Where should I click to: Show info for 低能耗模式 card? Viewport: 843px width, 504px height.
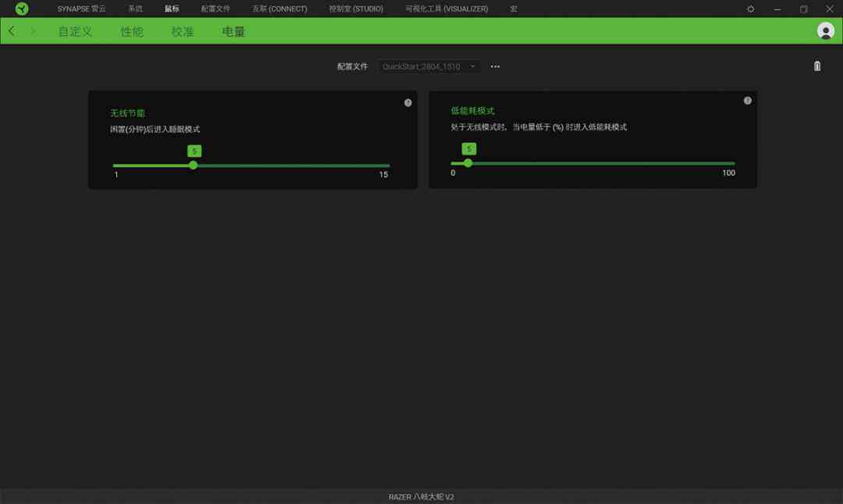[747, 101]
